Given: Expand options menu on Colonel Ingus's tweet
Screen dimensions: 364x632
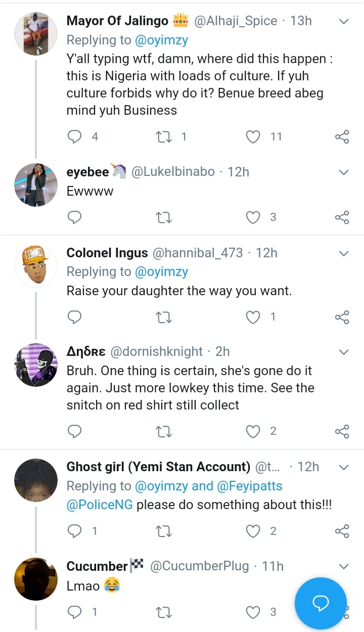Looking at the screenshot, I should 344,253.
